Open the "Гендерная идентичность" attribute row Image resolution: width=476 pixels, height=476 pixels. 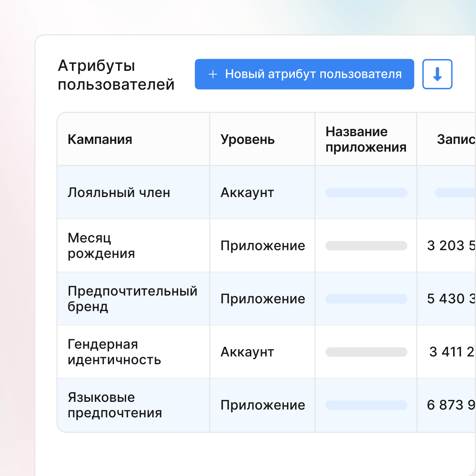114,352
